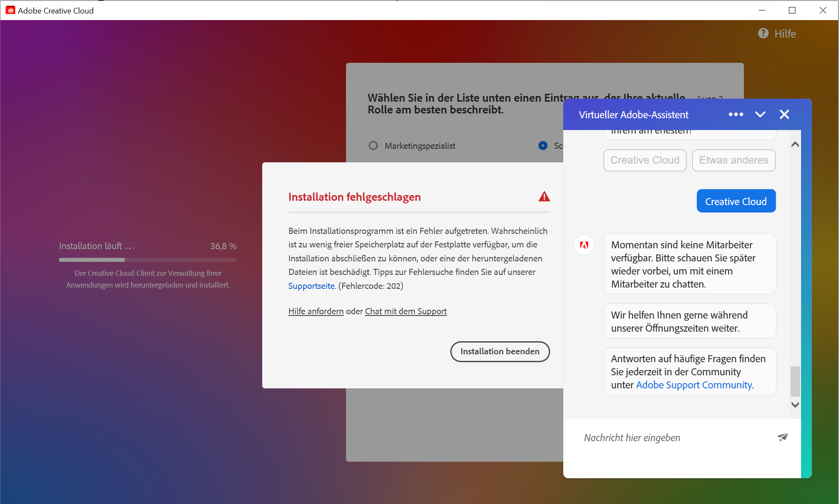The height and width of the screenshot is (504, 839).
Task: Open the Supportseite link
Action: pyautogui.click(x=311, y=286)
